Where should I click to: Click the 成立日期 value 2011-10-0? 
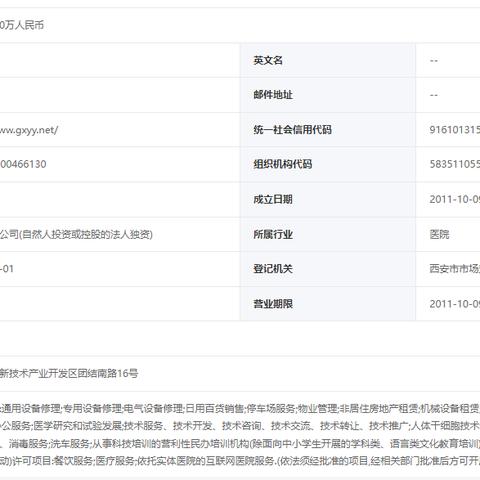[455, 199]
